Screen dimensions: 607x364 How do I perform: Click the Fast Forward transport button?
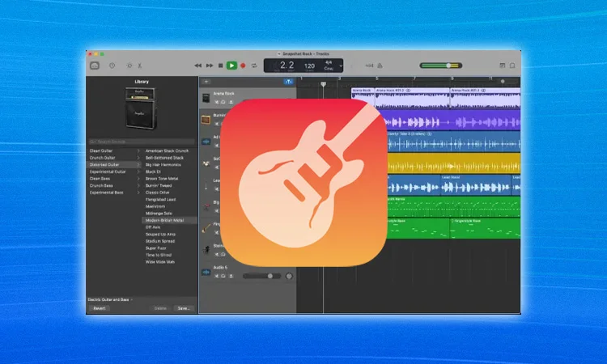click(x=210, y=66)
